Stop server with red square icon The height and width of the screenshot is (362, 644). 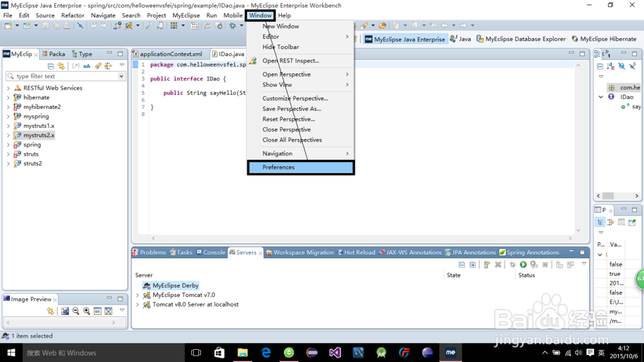(545, 265)
